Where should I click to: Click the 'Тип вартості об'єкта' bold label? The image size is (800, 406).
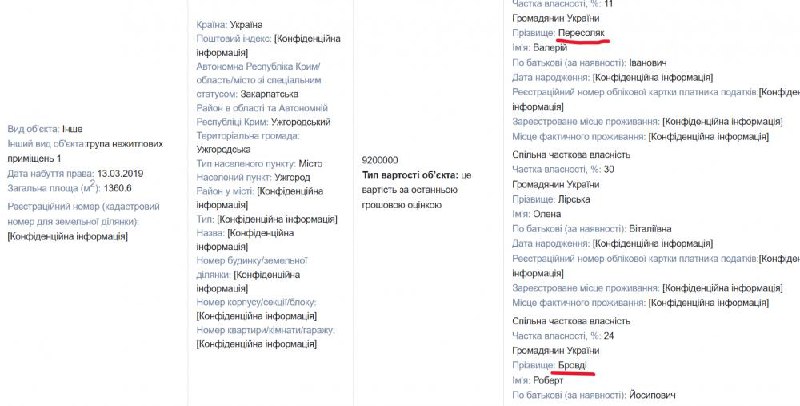[x=411, y=175]
